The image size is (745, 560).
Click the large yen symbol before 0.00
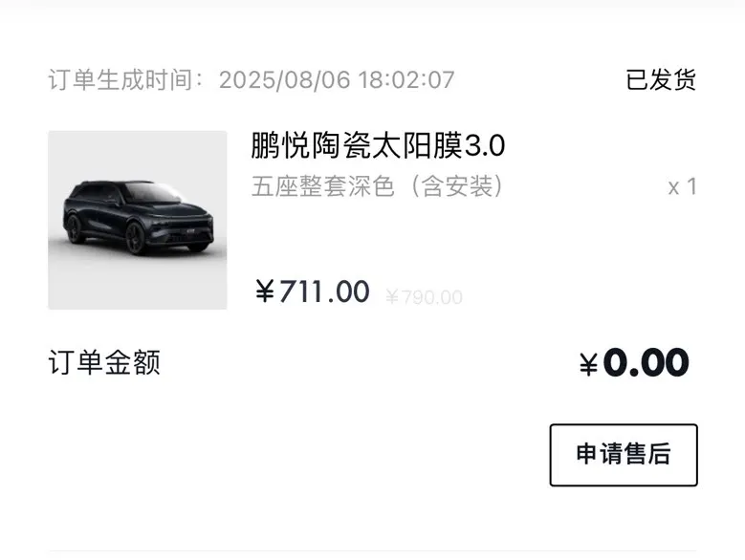click(x=589, y=364)
